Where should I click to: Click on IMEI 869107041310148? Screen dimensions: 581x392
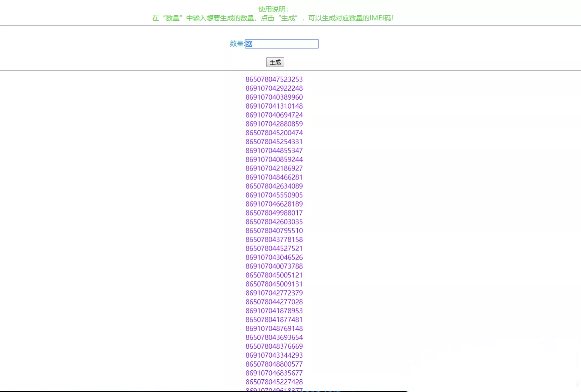coord(274,106)
